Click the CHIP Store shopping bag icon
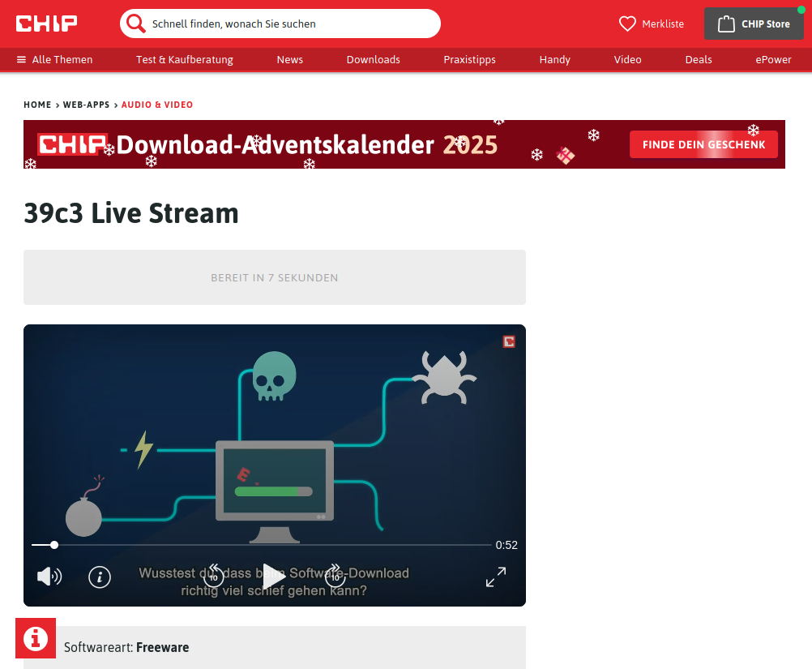812x669 pixels. click(x=726, y=24)
